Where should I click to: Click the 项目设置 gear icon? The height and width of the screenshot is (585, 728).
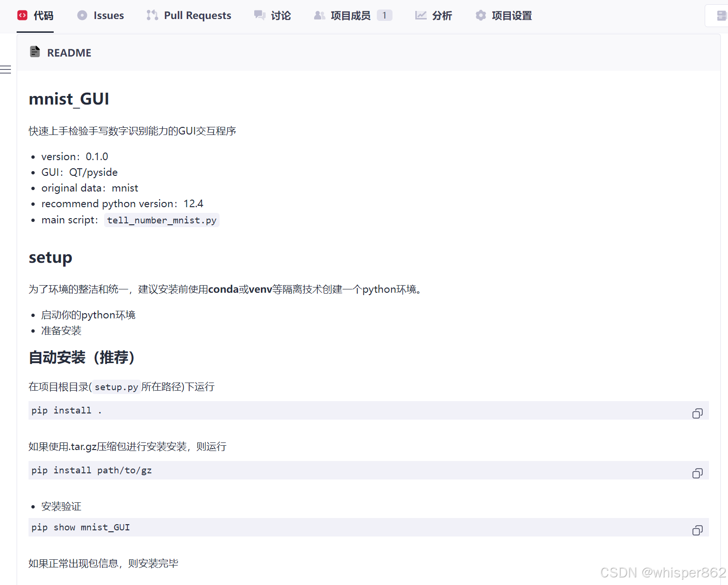480,15
